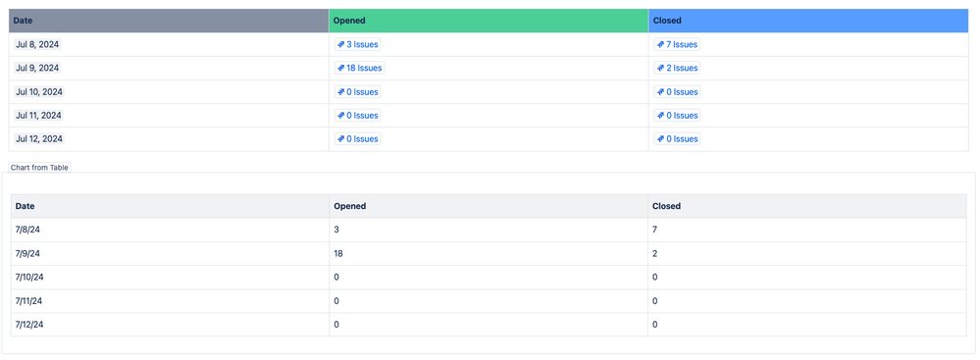
Task: Click Opened value '3' in 7/8/24 row
Action: (x=336, y=230)
